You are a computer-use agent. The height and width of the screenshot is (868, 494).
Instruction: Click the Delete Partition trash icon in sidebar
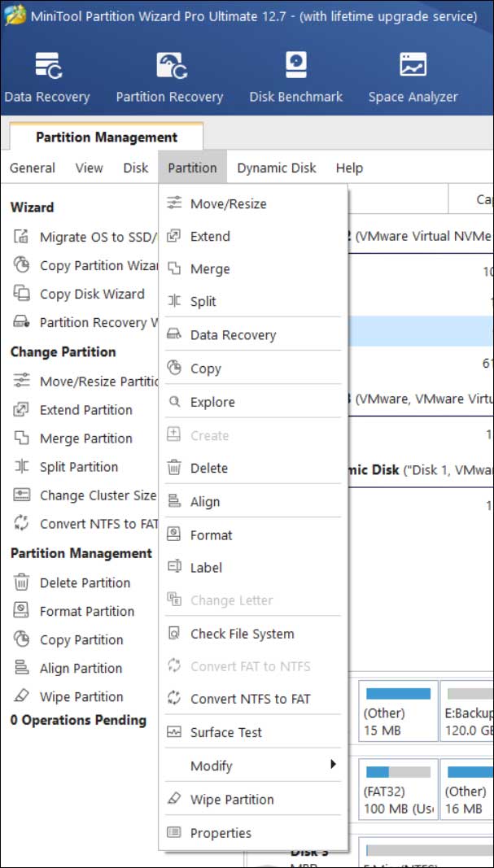(x=22, y=582)
